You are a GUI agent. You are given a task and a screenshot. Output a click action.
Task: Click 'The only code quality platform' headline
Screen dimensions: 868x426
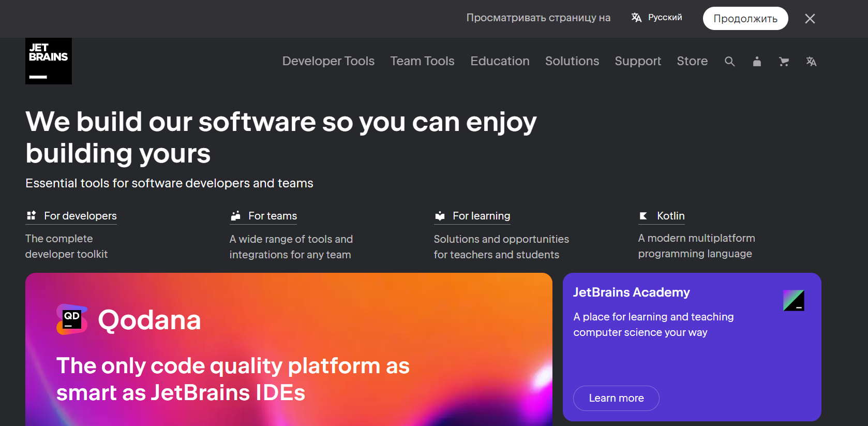pyautogui.click(x=233, y=379)
